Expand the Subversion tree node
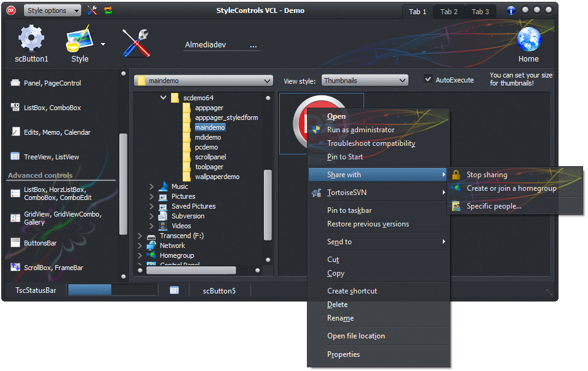Screen dimensions: 588x371 pos(151,216)
